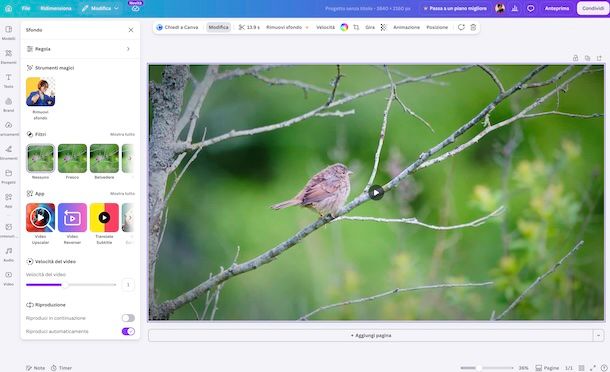The width and height of the screenshot is (610, 372).
Task: Open the user profile avatar
Action: click(x=500, y=8)
